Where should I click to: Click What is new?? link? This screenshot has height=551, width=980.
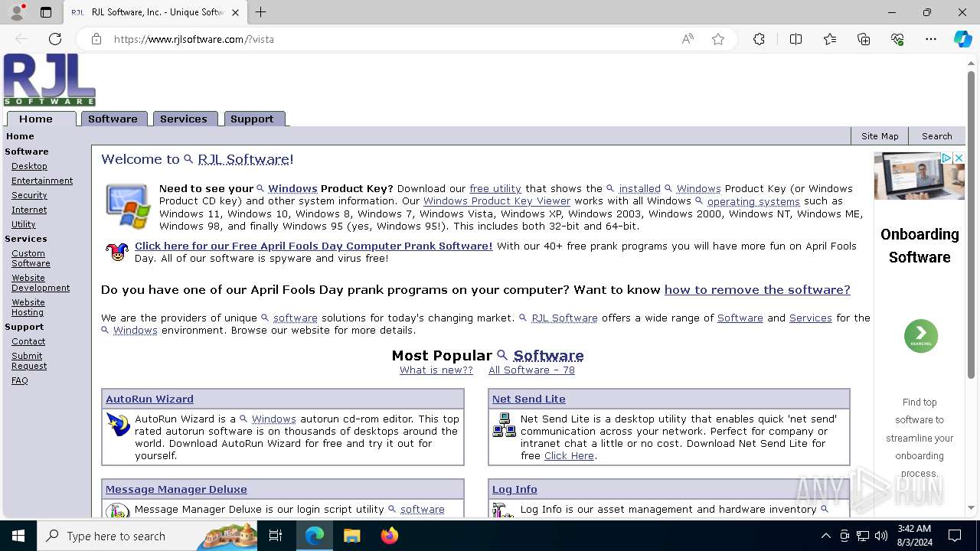point(436,370)
